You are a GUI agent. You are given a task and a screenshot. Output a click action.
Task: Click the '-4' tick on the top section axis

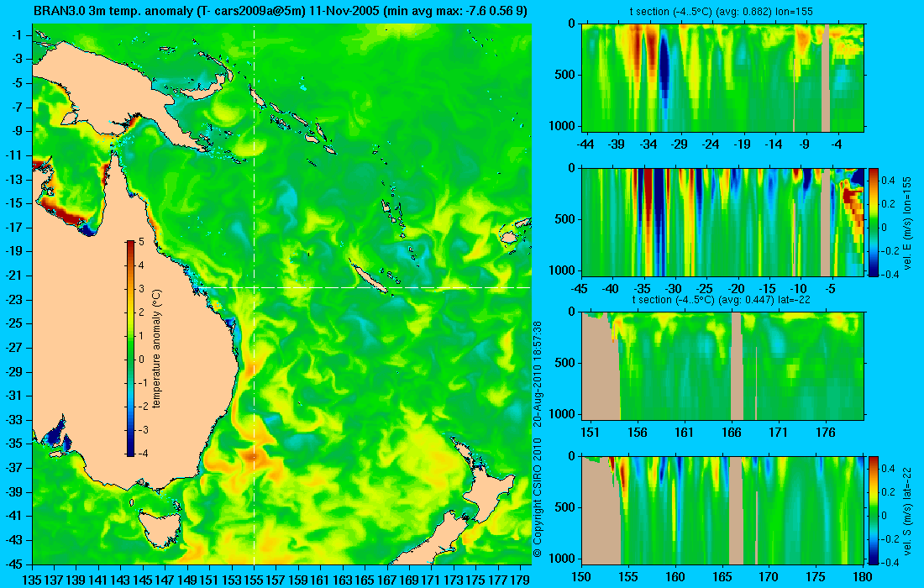click(x=837, y=144)
